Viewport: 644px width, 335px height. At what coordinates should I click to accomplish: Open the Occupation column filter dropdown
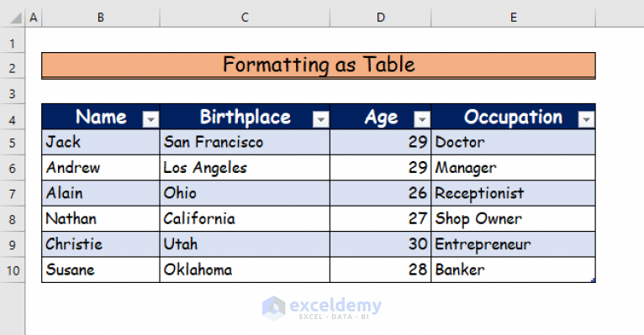click(586, 119)
